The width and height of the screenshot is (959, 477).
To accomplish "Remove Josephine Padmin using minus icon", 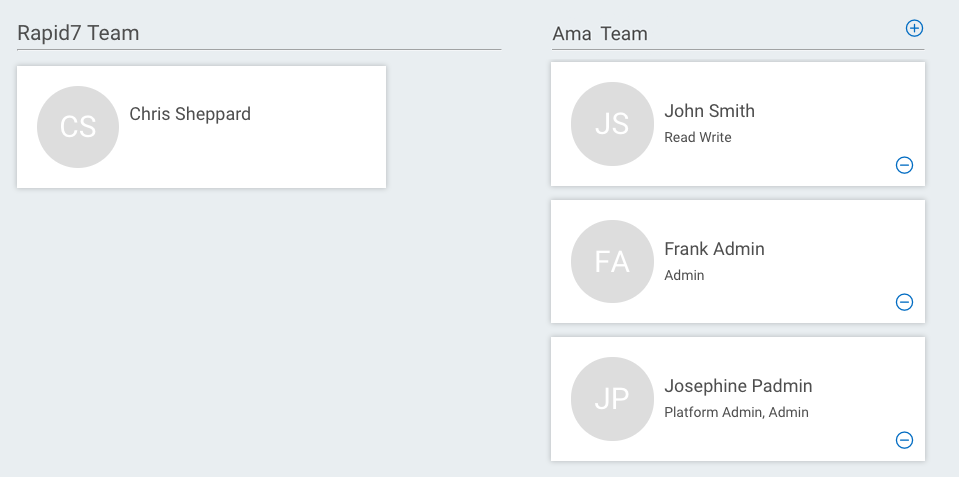I will 904,440.
